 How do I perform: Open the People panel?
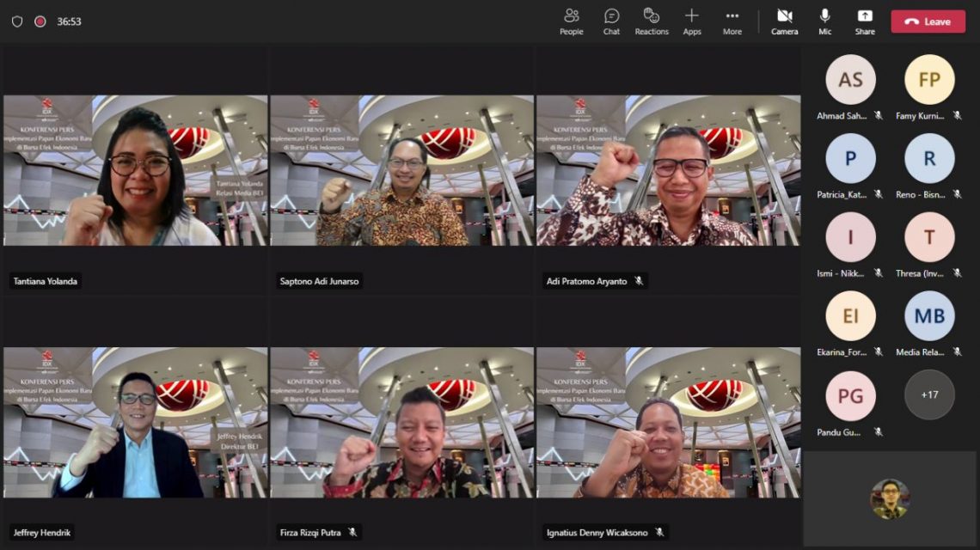(572, 21)
